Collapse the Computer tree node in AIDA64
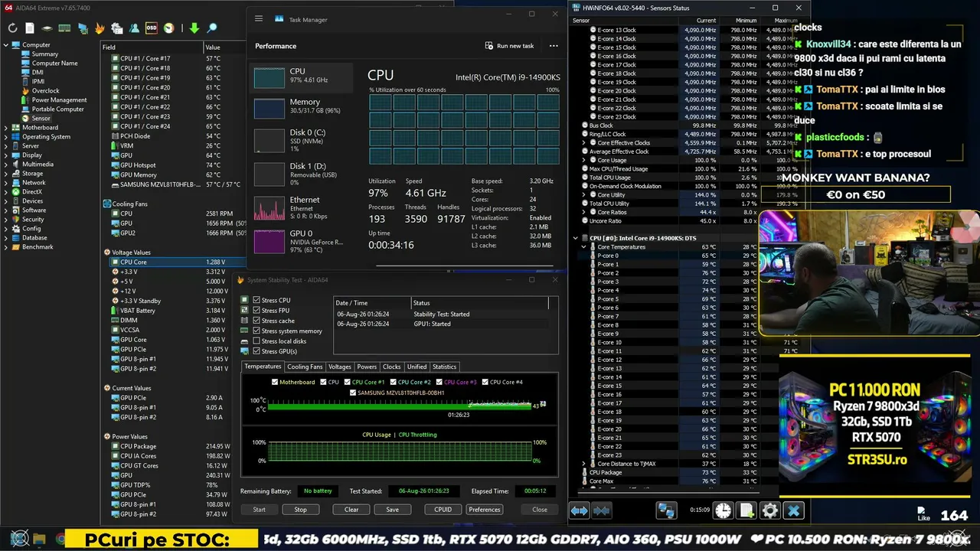 (6, 45)
